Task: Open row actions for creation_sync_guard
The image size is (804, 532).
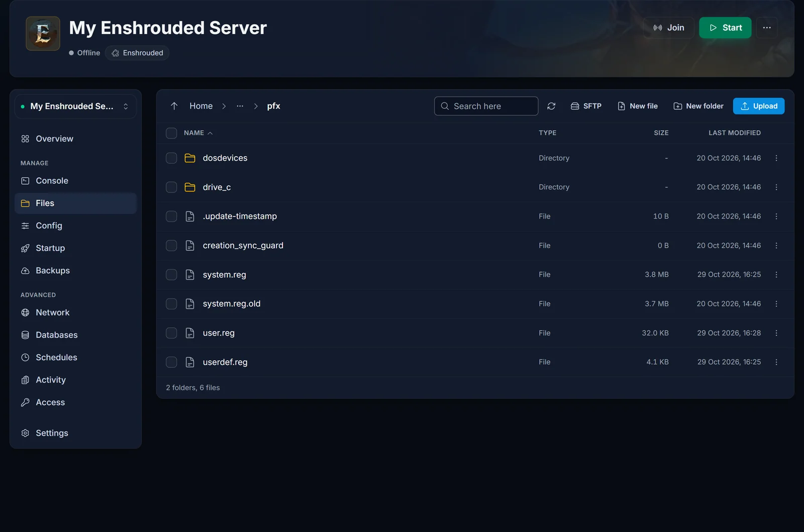Action: [x=776, y=246]
